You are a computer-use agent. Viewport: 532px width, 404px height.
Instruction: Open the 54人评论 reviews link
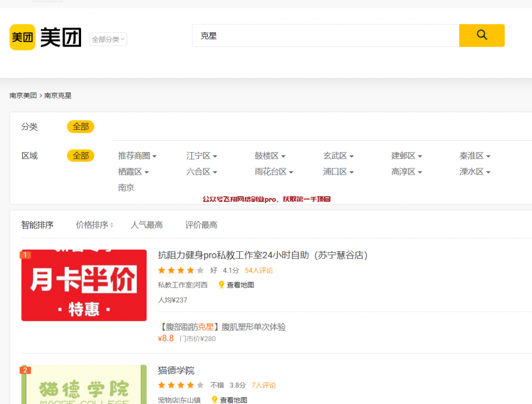(259, 270)
